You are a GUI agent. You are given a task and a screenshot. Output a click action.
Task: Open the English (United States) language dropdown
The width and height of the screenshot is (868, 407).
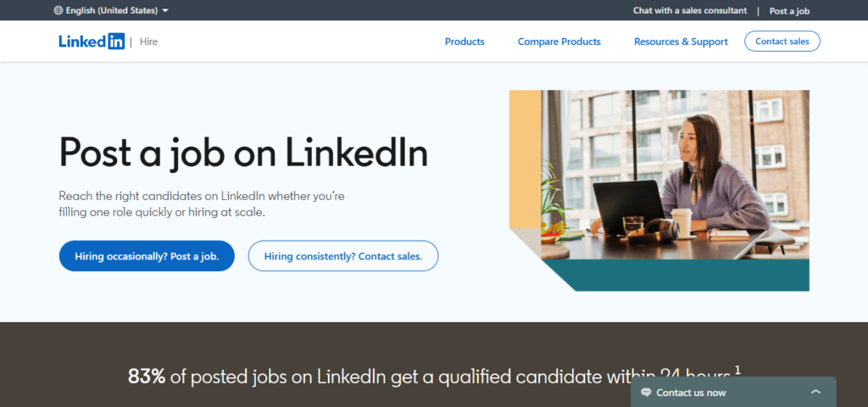[x=112, y=11]
